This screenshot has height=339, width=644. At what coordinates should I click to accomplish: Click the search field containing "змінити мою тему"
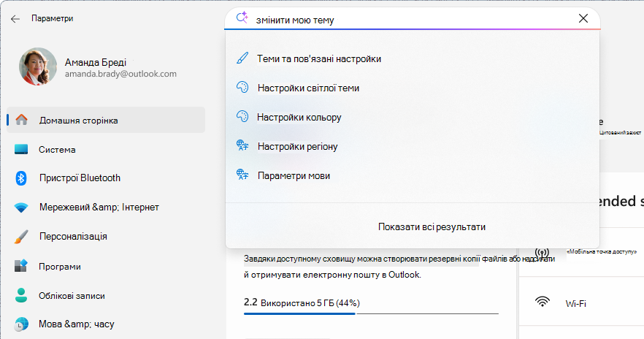[x=413, y=19]
